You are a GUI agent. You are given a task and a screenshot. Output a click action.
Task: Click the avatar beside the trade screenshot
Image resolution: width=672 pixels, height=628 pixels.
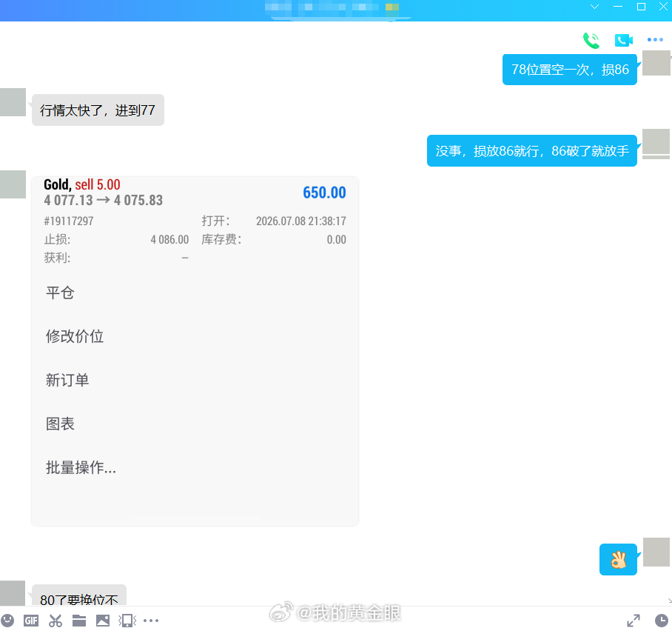pyautogui.click(x=13, y=184)
